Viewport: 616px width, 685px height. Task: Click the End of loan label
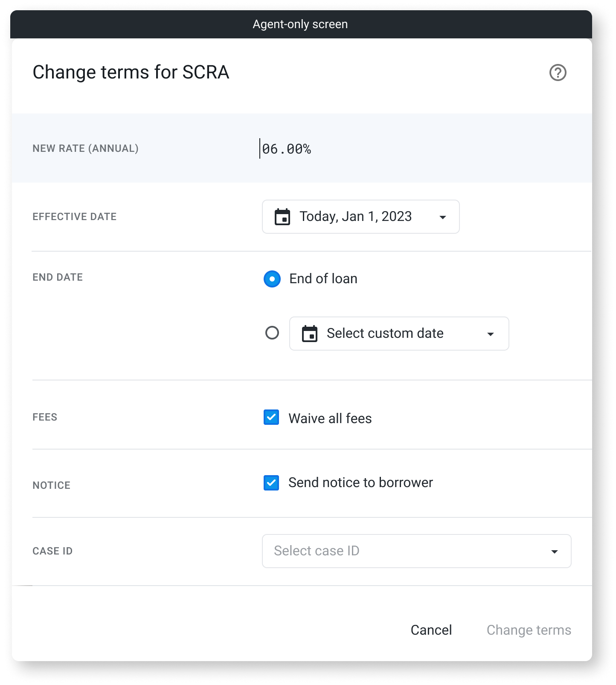coord(323,279)
